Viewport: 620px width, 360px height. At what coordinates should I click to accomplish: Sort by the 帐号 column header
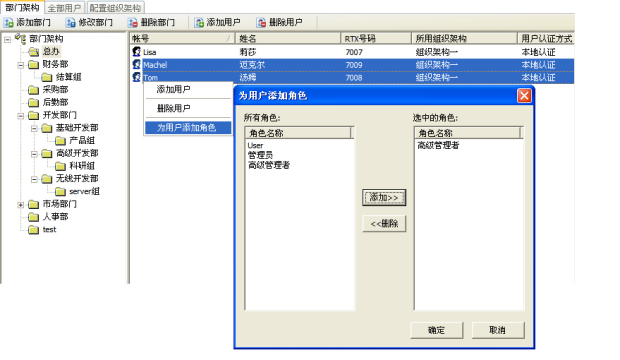[182, 38]
